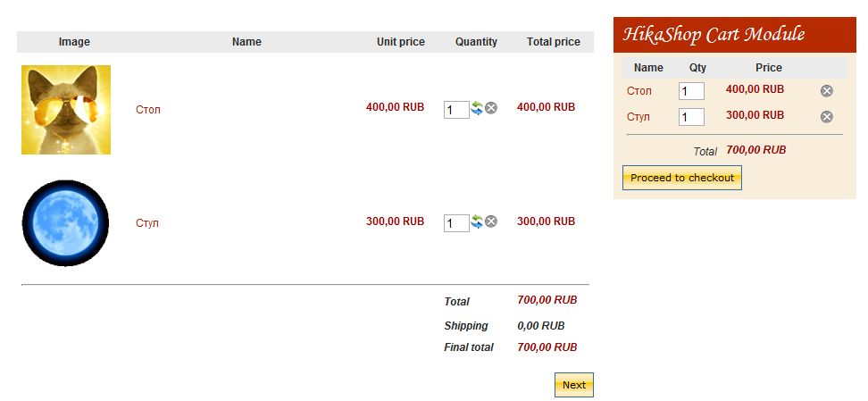Focus the Стул quantity field in main cart
868x401 pixels.
tap(455, 223)
